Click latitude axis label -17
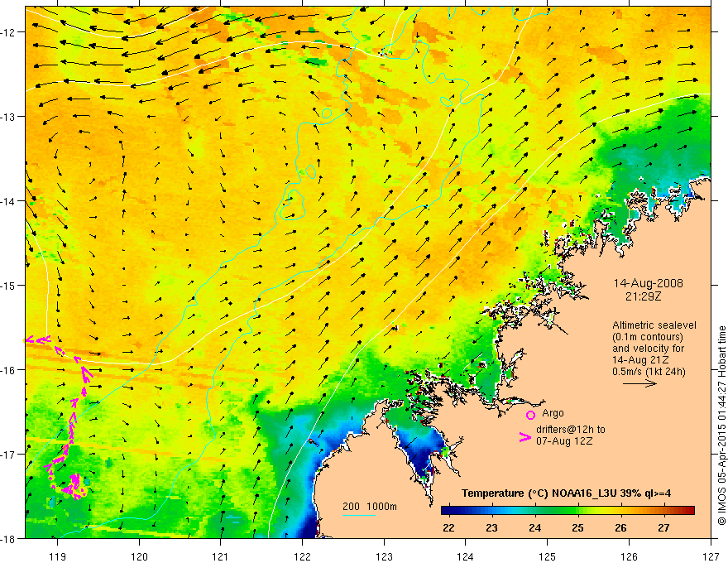 7,454
